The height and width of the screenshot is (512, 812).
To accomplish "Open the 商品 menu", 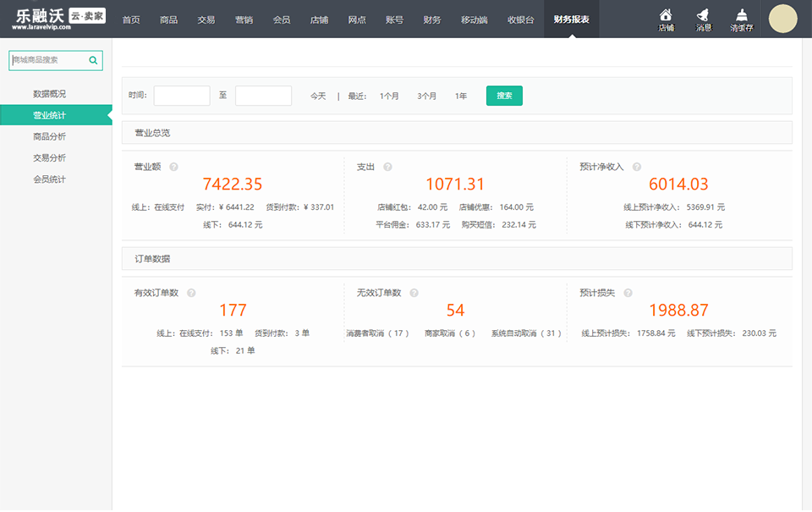I will click(x=169, y=19).
